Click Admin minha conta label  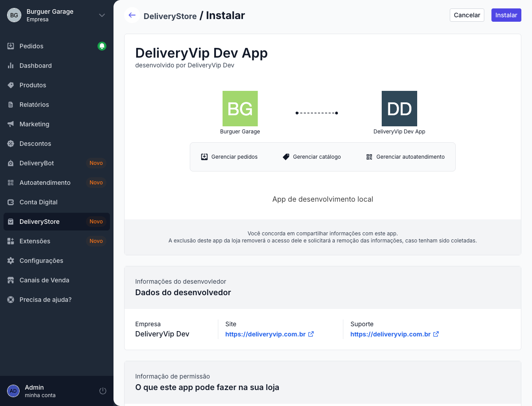(40, 391)
